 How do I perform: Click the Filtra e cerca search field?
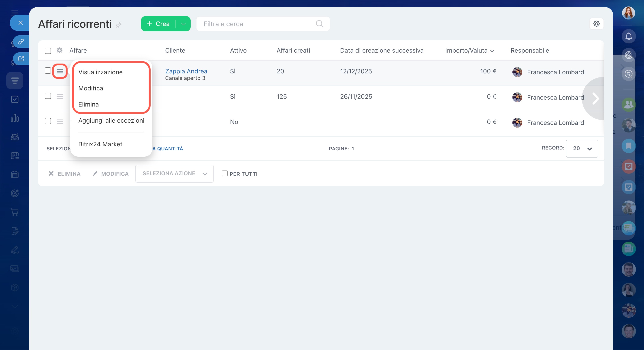point(258,24)
